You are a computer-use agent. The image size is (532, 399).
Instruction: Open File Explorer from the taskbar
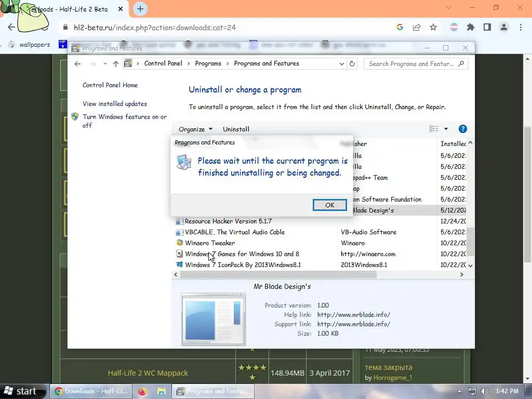162,391
